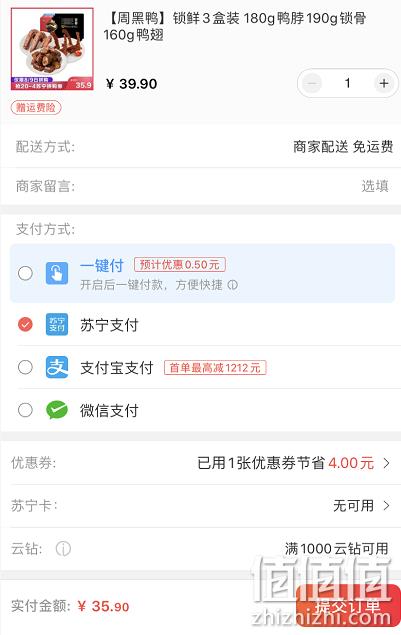
Task: Click the 一键付 fingerprint icon
Action: coord(57,273)
